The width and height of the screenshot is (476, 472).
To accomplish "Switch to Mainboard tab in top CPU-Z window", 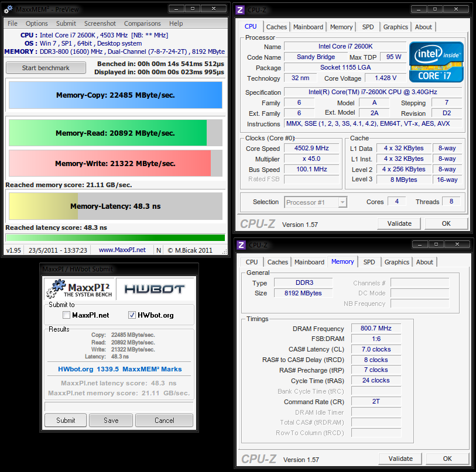I will [308, 27].
